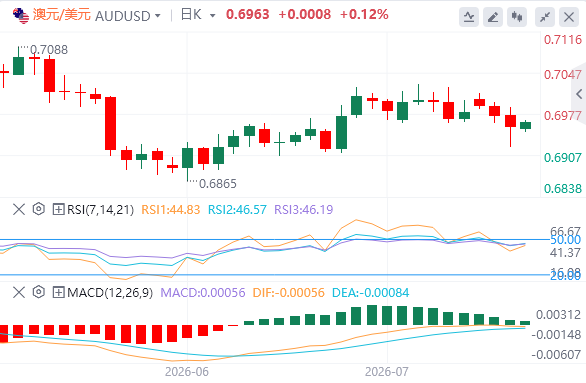The height and width of the screenshot is (383, 586).
Task: Switch chart type via candlestick icon
Action: click(517, 17)
